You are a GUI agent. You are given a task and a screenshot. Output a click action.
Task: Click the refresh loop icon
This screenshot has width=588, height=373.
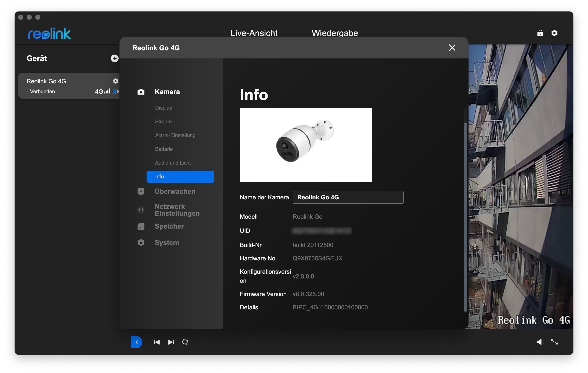(185, 342)
